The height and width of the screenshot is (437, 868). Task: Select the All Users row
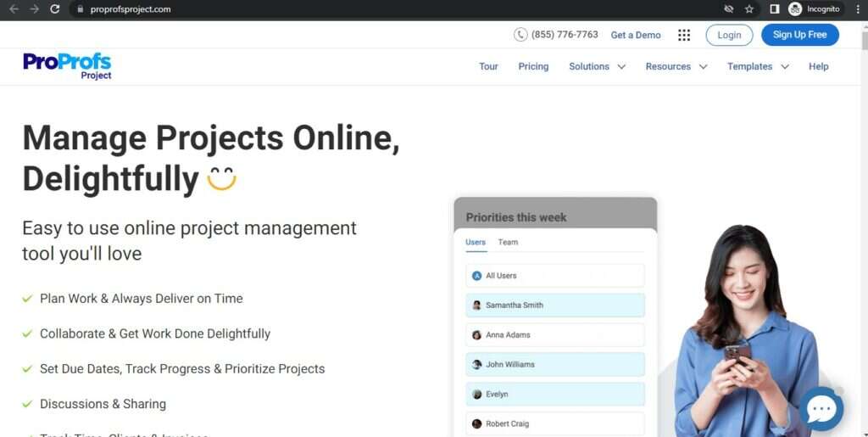point(555,275)
